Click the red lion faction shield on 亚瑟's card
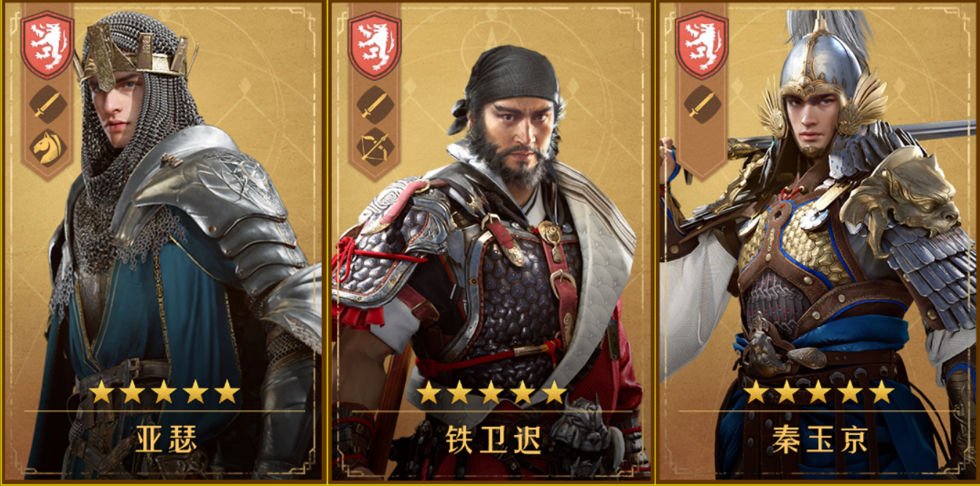Screen dimensions: 980x486 click(x=47, y=45)
